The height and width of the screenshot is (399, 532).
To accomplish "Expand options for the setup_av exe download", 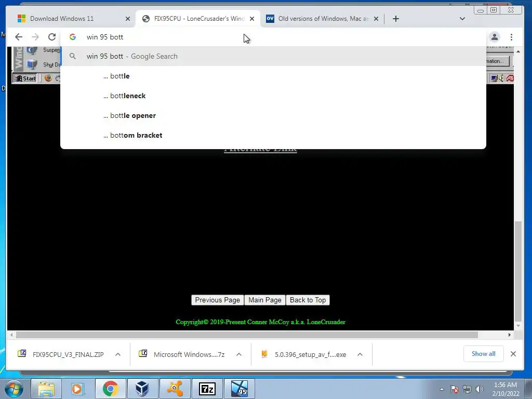I will (x=360, y=354).
